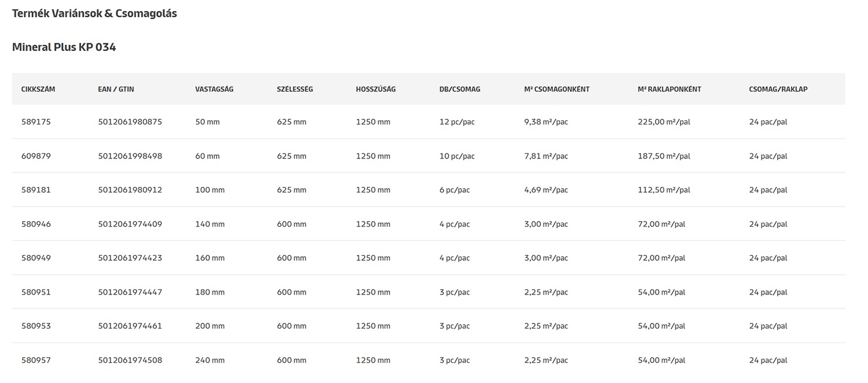This screenshot has width=868, height=383.
Task: Select article number 589175
Action: coord(36,122)
